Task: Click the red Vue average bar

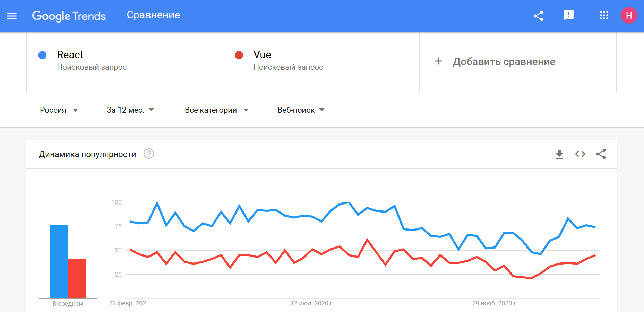Action: [x=77, y=279]
